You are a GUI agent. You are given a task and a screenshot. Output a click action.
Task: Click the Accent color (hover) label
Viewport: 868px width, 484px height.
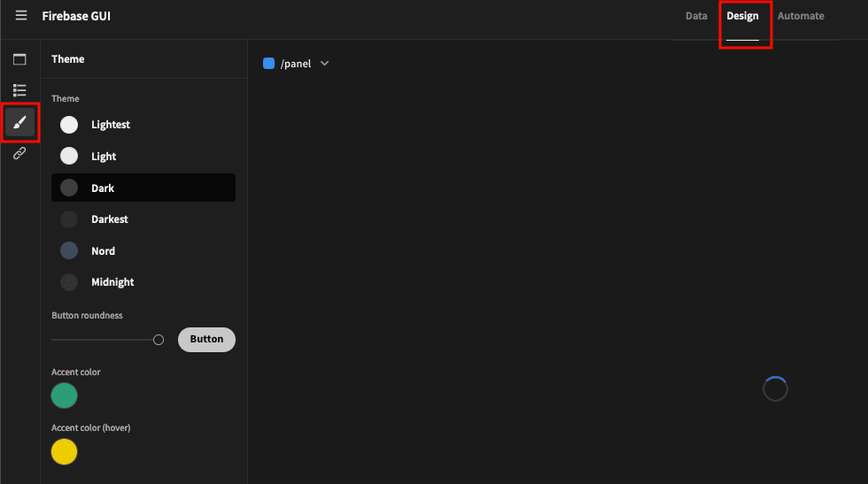coord(90,427)
